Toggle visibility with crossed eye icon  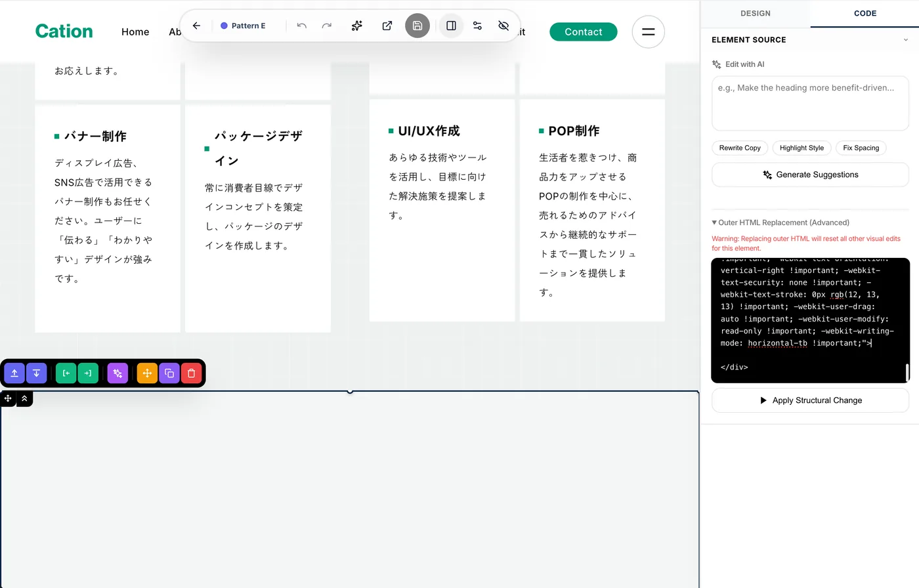pos(503,26)
